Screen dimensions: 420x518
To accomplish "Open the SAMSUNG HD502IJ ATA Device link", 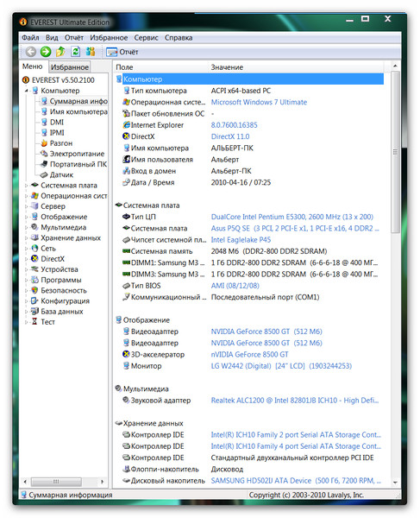I will (296, 481).
